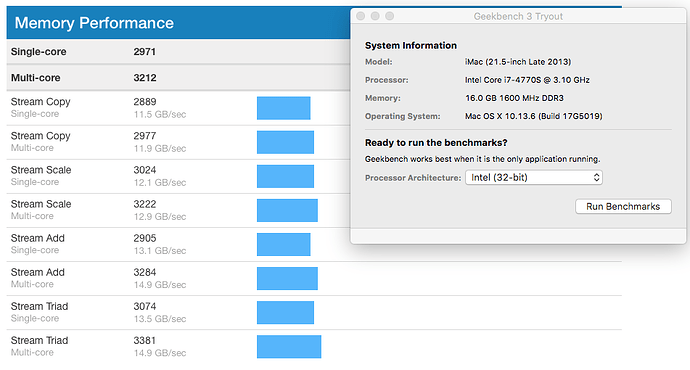This screenshot has width=690, height=370.
Task: Click the Stream Copy single-core score bar
Action: click(284, 108)
